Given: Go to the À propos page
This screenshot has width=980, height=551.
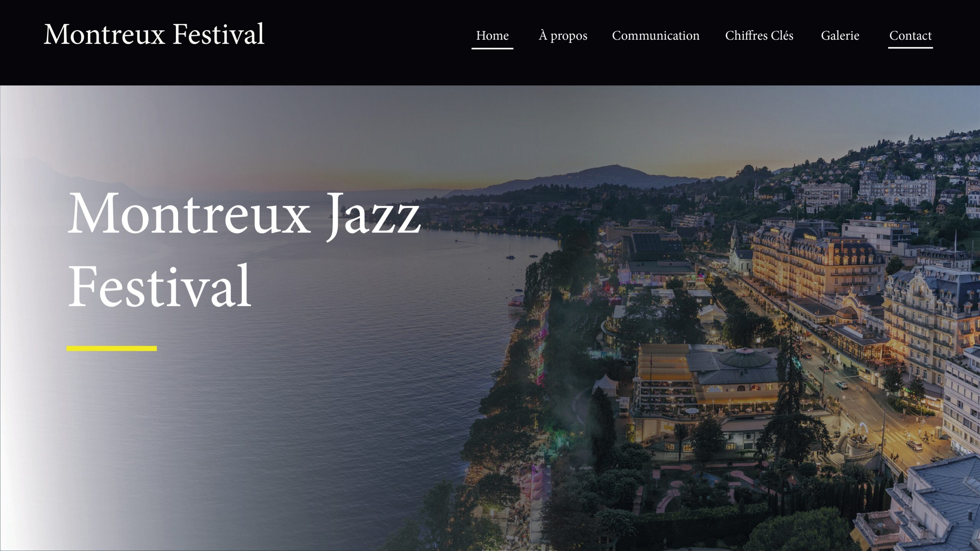Looking at the screenshot, I should (x=563, y=36).
